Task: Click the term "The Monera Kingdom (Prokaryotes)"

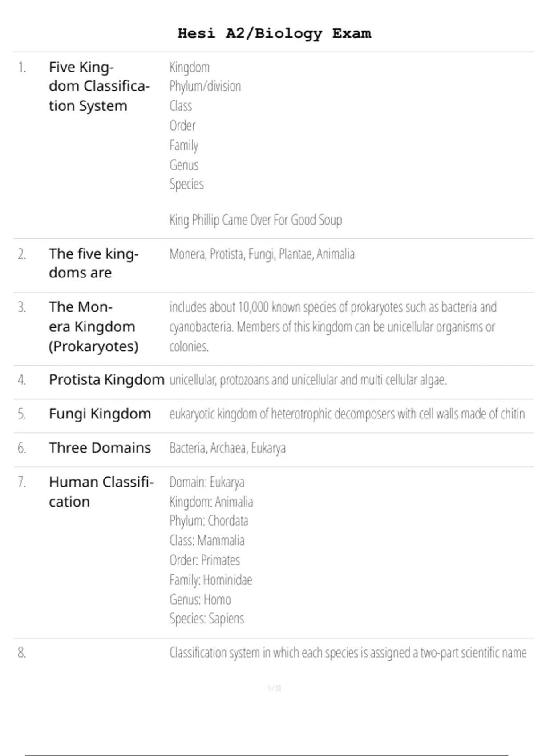Action: tap(93, 326)
